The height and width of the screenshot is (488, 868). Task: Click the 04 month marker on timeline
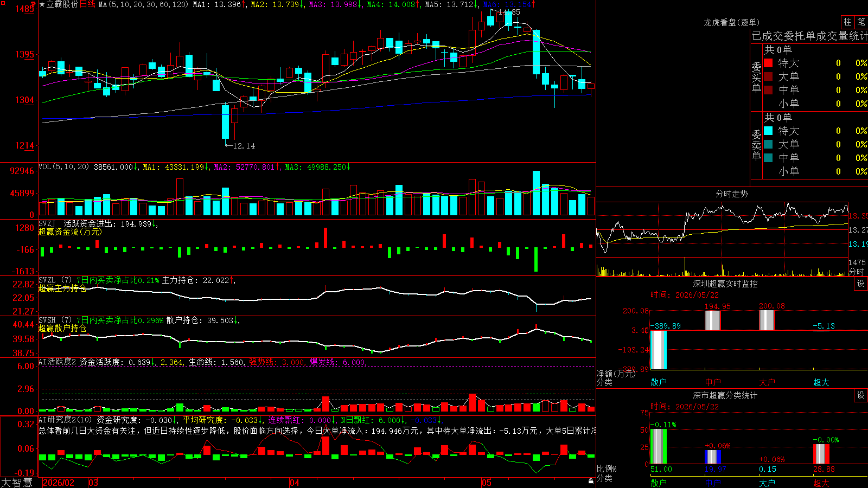point(294,483)
